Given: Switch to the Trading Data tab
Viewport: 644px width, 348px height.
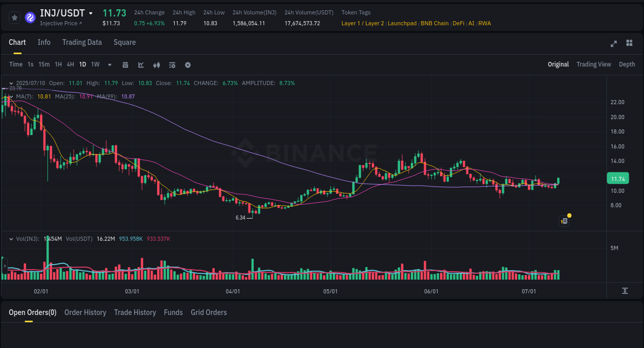Looking at the screenshot, I should (82, 42).
